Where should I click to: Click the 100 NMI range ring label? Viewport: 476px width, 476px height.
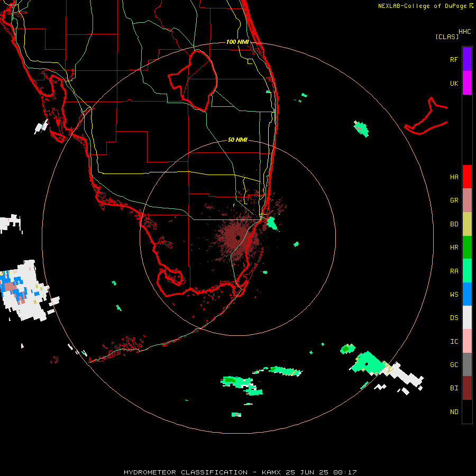click(x=237, y=42)
